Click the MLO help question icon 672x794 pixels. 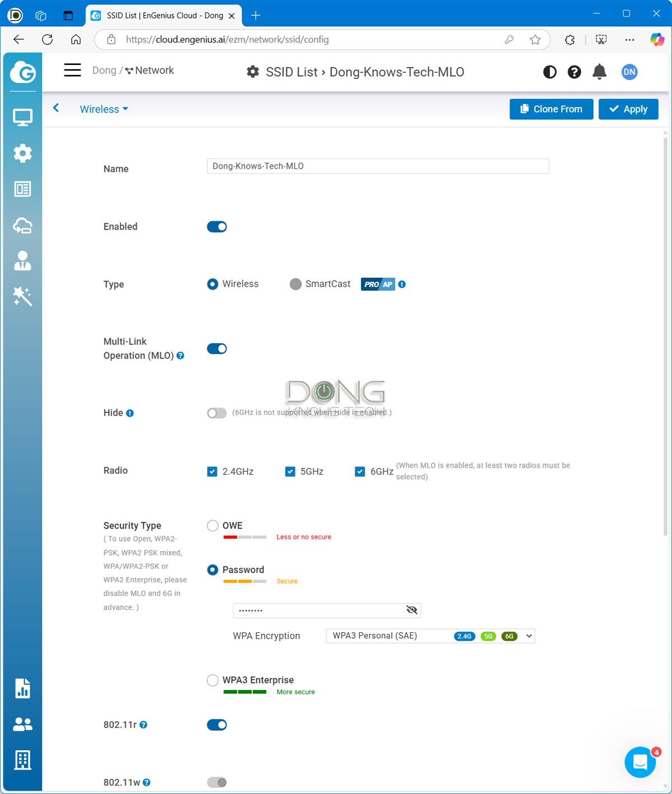(x=180, y=356)
